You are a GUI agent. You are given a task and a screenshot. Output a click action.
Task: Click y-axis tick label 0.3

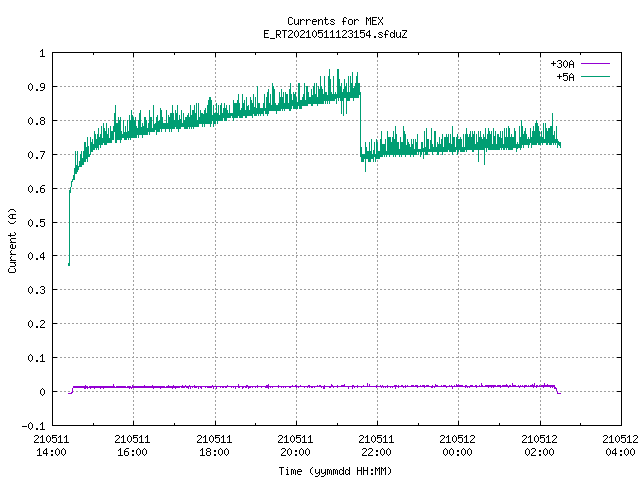click(36, 290)
